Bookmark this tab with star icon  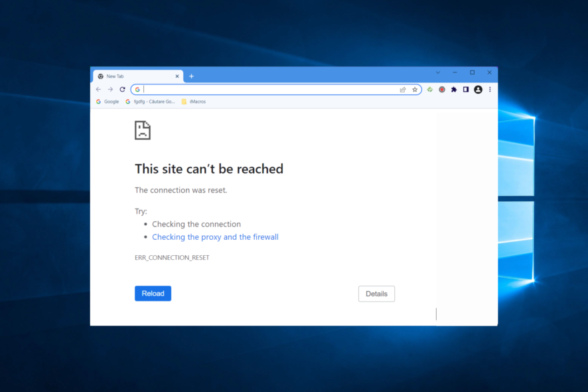pyautogui.click(x=415, y=90)
